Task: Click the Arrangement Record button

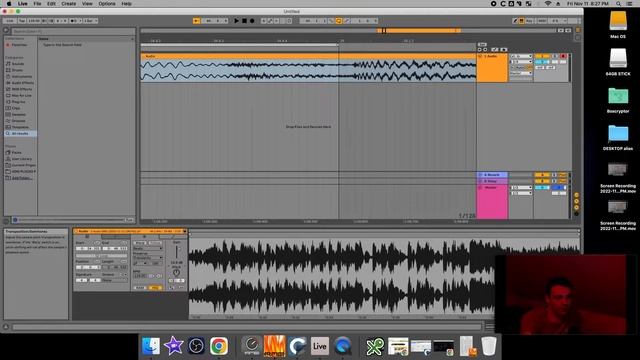Action: pyautogui.click(x=252, y=21)
